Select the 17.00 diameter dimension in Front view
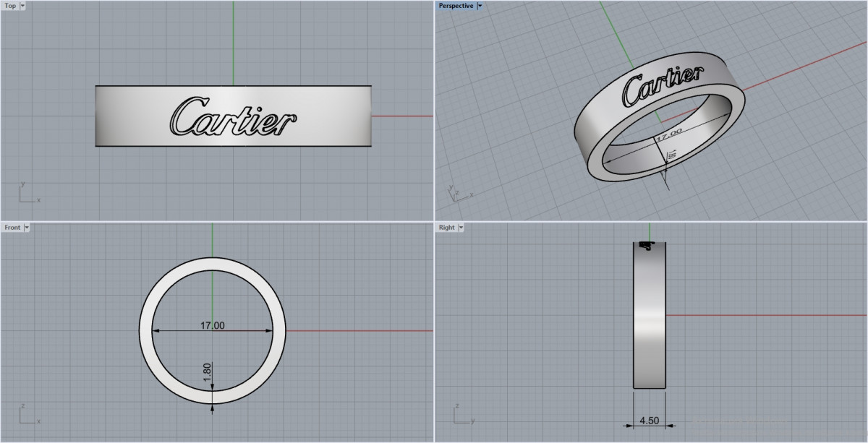Screen dimensions: 868x443 tap(212, 326)
